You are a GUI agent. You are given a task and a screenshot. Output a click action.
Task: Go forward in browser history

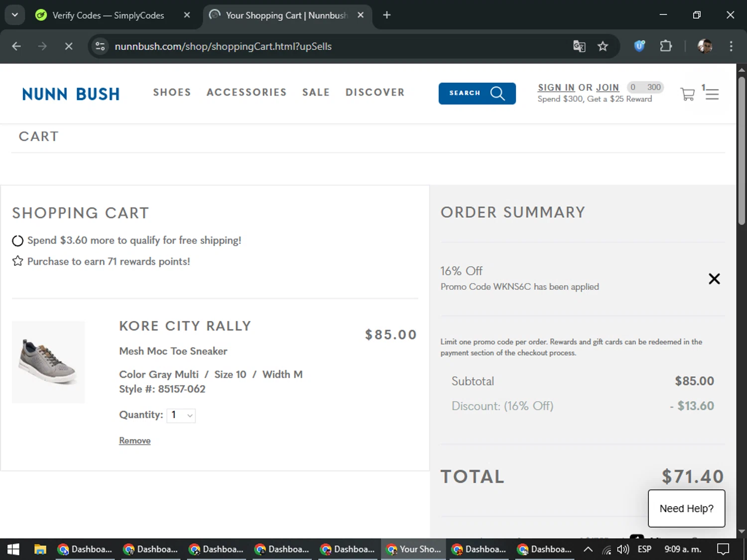pos(42,46)
